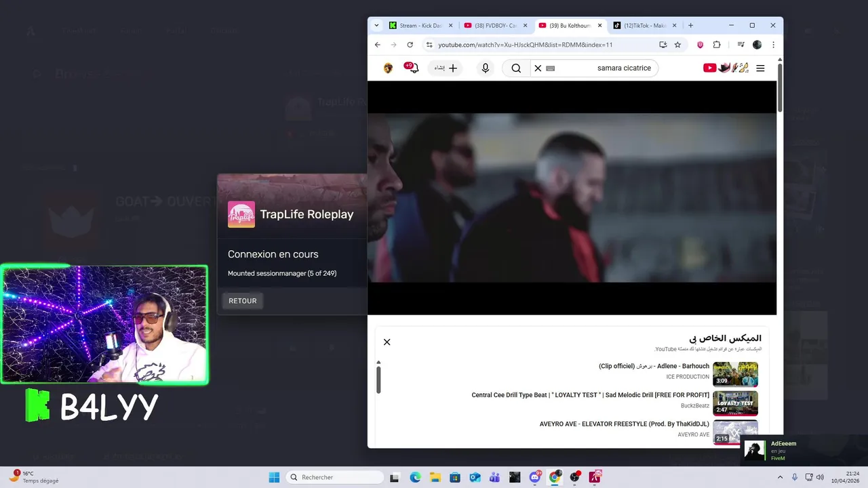Viewport: 868px width, 488px height.
Task: Open ELEVATOR FREESTYLE thumbnail 2:15
Action: [x=735, y=432]
